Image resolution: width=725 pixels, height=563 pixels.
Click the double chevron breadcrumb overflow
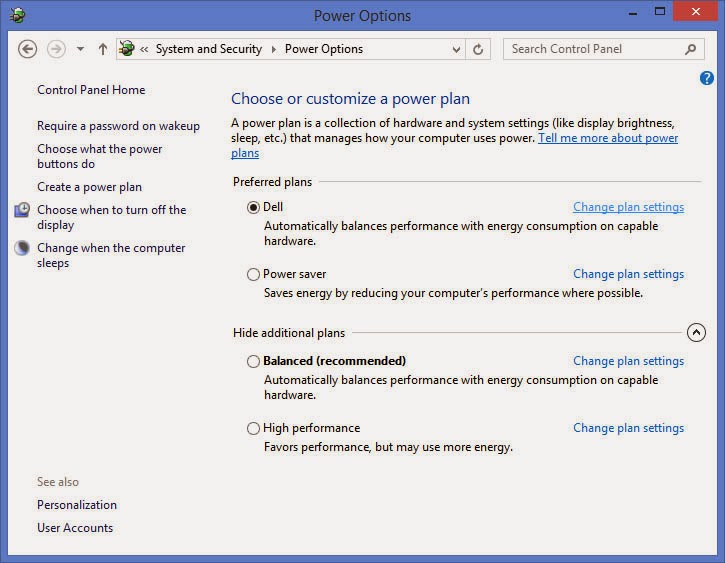tap(144, 49)
